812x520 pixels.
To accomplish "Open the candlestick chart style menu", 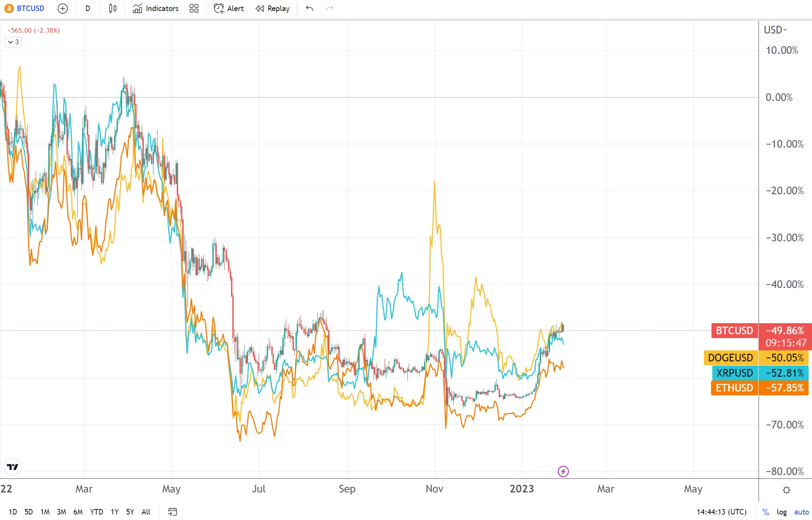I will point(112,8).
